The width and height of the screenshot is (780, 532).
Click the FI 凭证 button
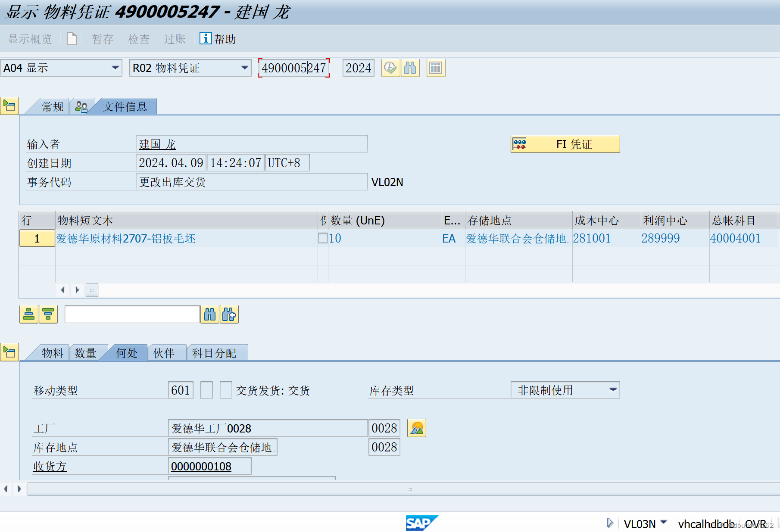point(565,144)
